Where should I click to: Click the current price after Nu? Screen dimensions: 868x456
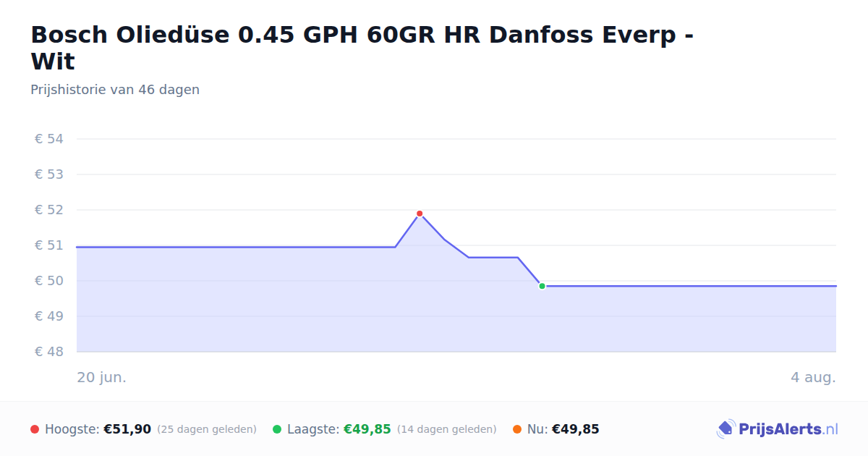click(576, 429)
